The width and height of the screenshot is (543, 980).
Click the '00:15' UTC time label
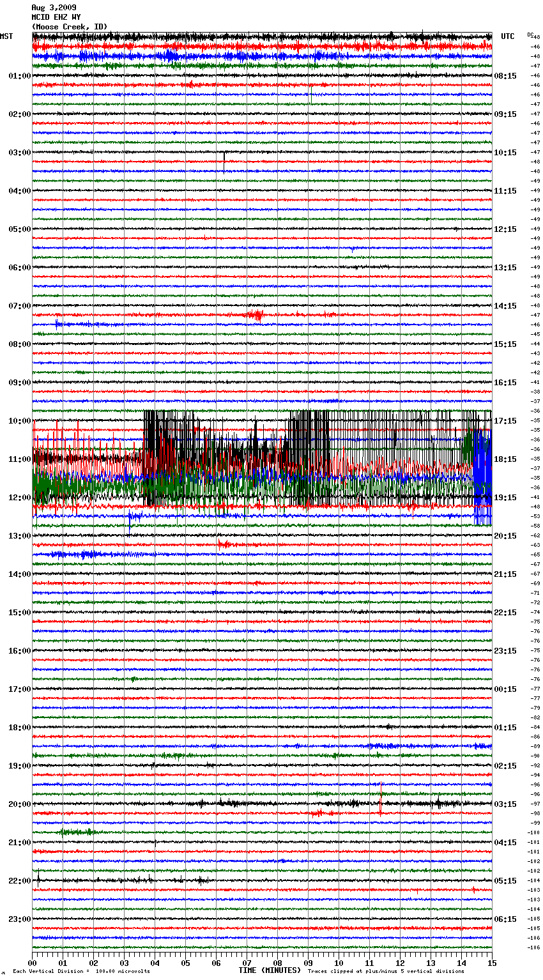tap(505, 689)
